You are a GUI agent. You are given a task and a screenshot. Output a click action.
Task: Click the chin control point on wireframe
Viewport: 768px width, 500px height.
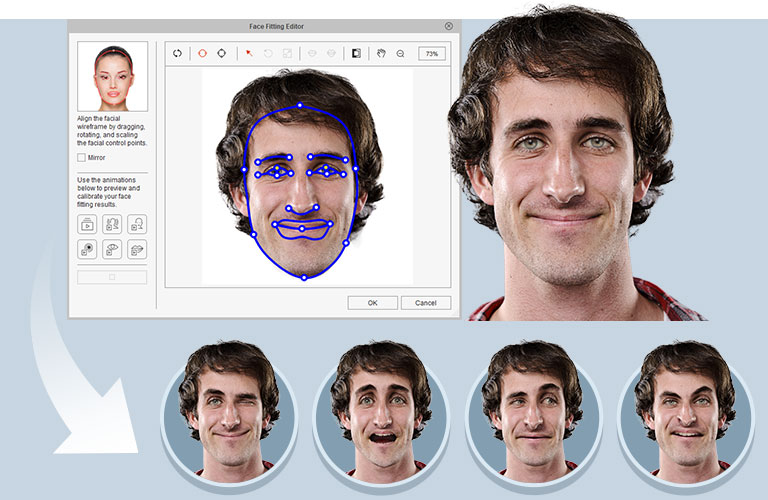click(x=304, y=277)
